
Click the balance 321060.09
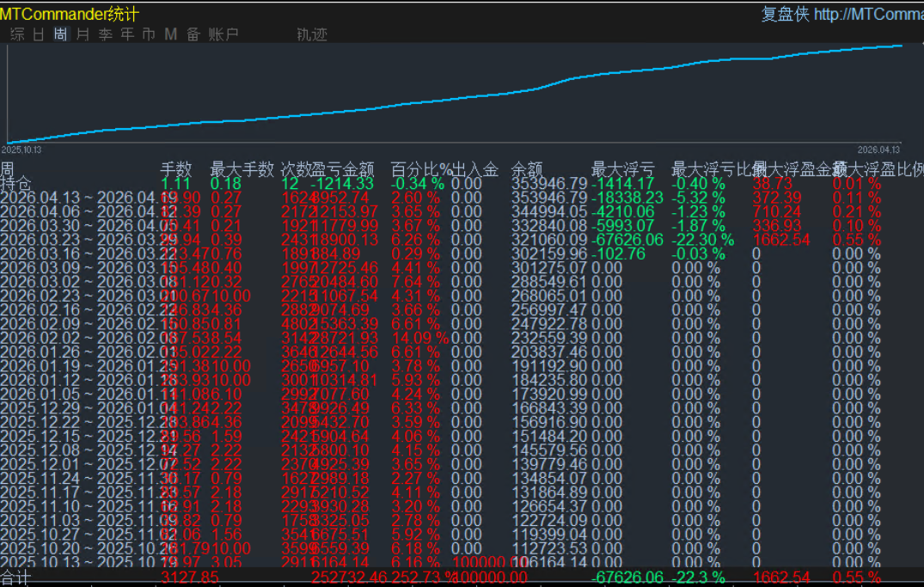tap(549, 240)
